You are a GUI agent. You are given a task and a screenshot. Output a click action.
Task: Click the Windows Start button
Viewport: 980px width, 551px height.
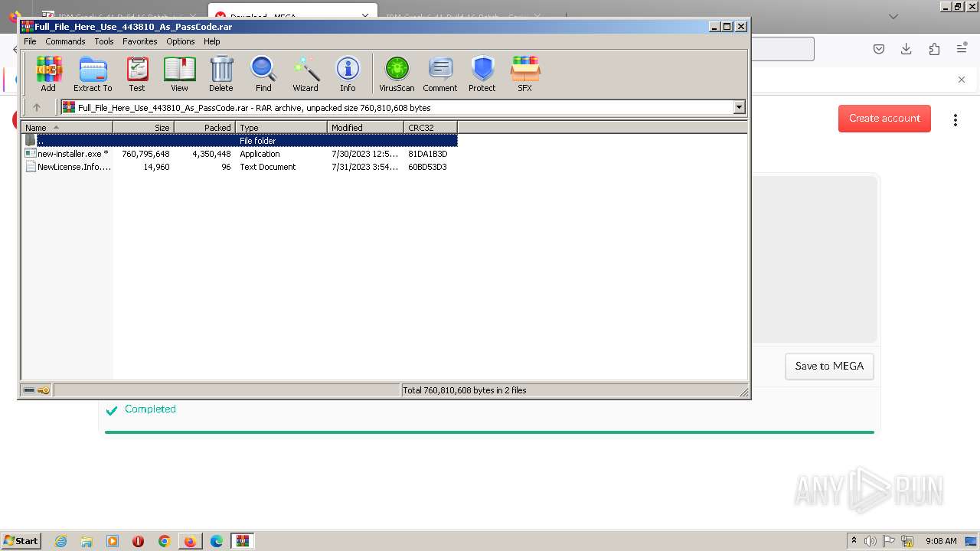point(21,541)
